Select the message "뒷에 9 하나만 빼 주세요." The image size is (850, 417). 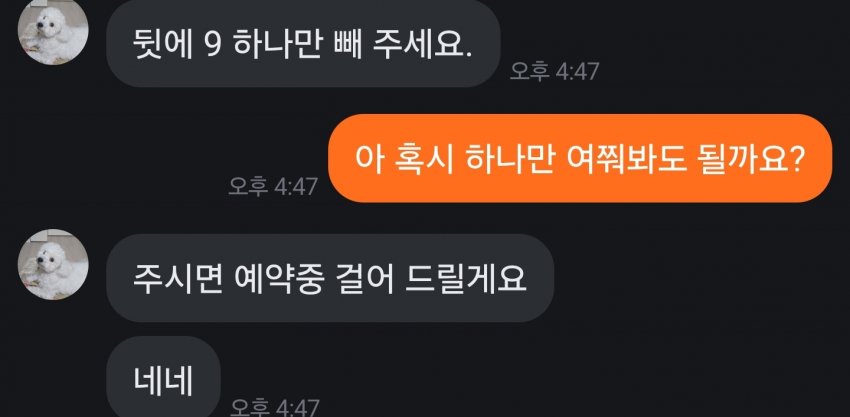(302, 42)
